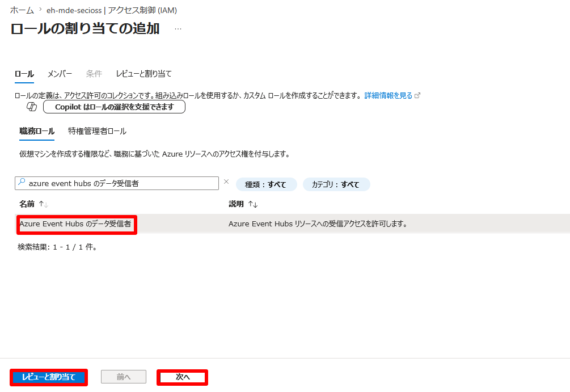The width and height of the screenshot is (570, 392).
Task: Click the 名前 column header
Action: click(27, 204)
